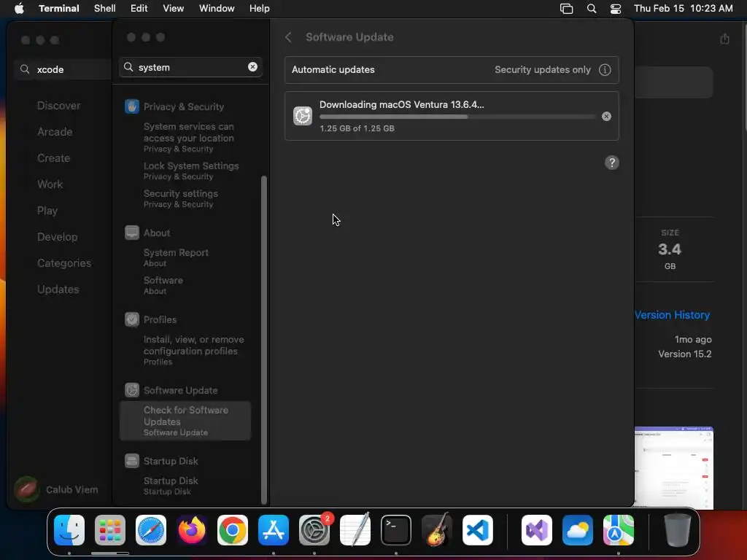The height and width of the screenshot is (560, 747).
Task: Open Visual Studio purple icon in Dock
Action: pos(537,530)
